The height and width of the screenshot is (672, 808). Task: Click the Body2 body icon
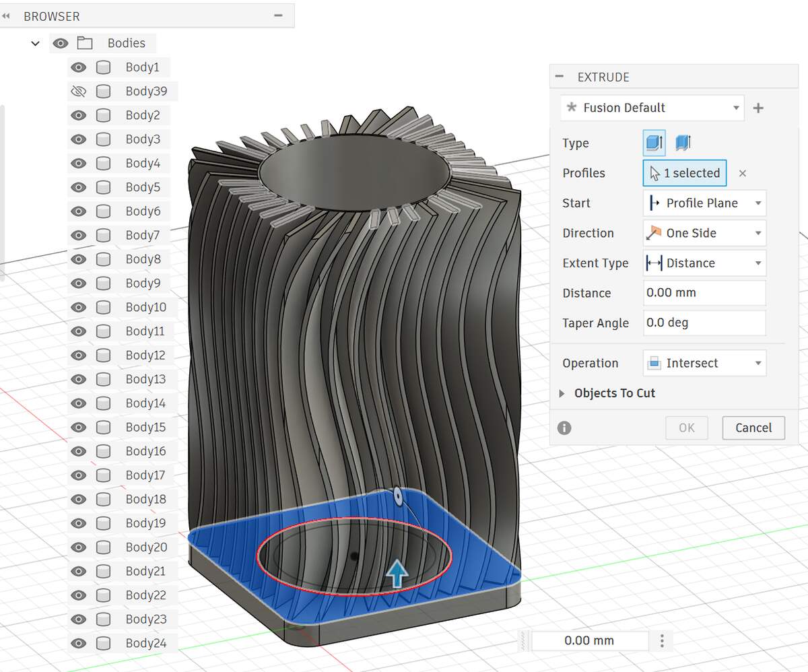pos(103,115)
